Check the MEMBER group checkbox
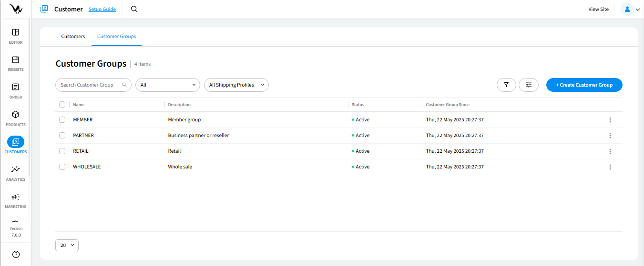This screenshot has height=266, width=644. (62, 120)
